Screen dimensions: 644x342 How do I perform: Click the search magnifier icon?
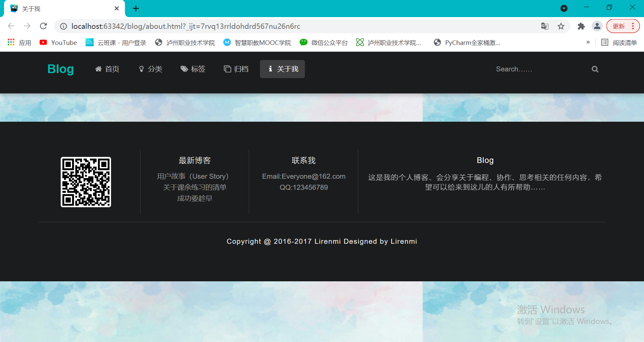pyautogui.click(x=595, y=69)
